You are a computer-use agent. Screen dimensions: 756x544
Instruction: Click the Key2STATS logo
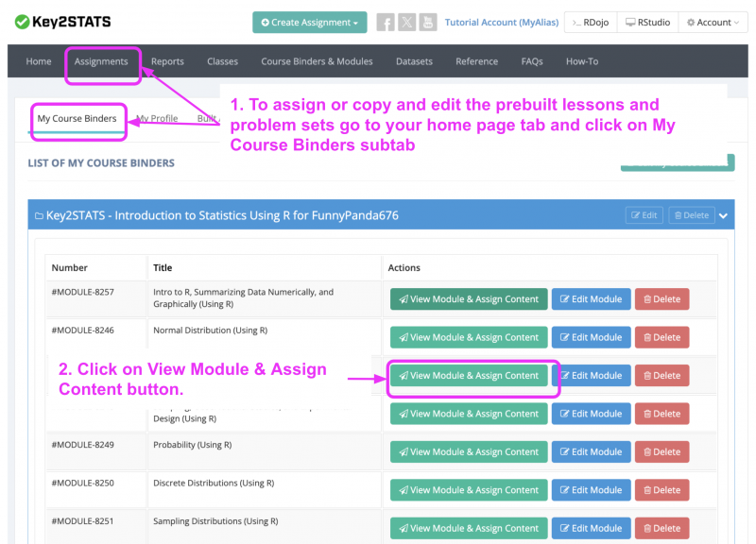click(x=62, y=22)
